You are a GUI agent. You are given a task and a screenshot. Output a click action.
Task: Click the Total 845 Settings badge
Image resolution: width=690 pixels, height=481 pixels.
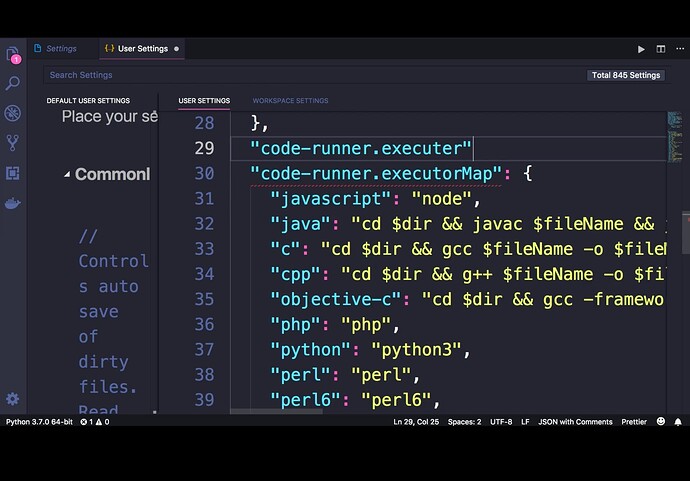[626, 75]
